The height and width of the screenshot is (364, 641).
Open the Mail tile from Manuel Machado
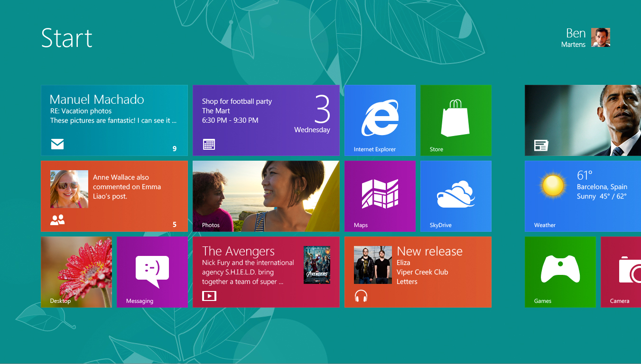[114, 120]
